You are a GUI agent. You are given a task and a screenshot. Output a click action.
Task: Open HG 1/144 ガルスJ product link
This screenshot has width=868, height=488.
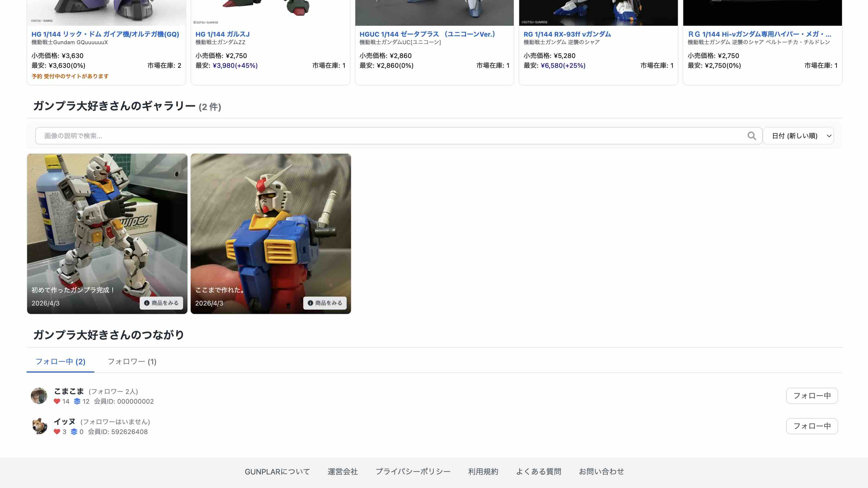[223, 34]
